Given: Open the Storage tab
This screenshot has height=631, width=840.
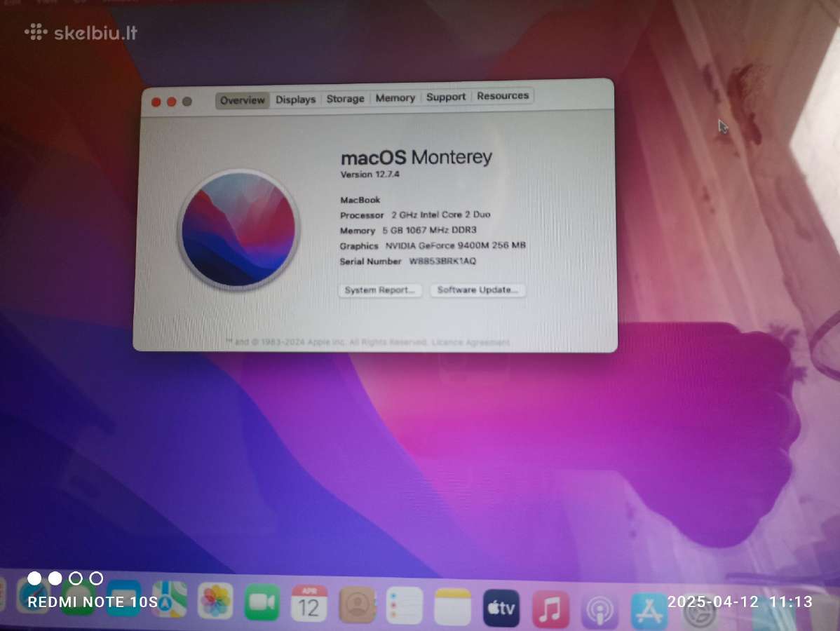Looking at the screenshot, I should (345, 99).
